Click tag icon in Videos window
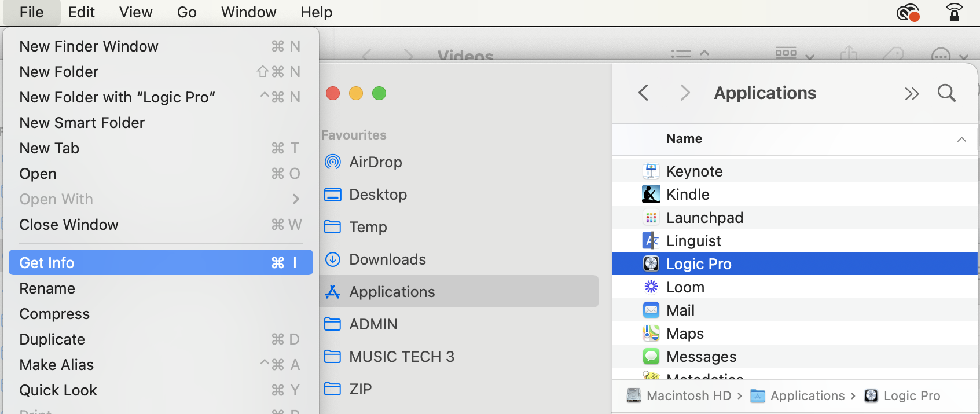The width and height of the screenshot is (980, 414). 894,54
